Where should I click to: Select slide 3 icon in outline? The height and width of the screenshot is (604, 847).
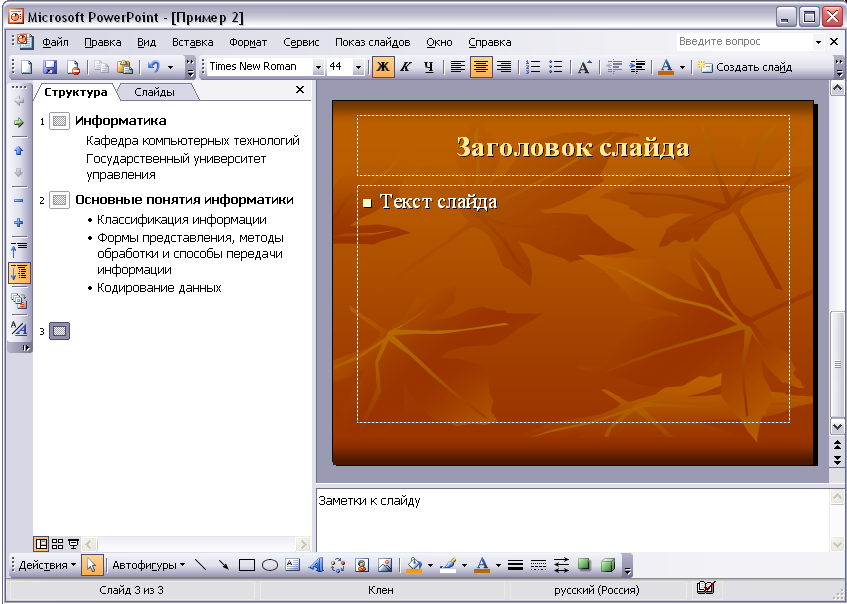[59, 331]
